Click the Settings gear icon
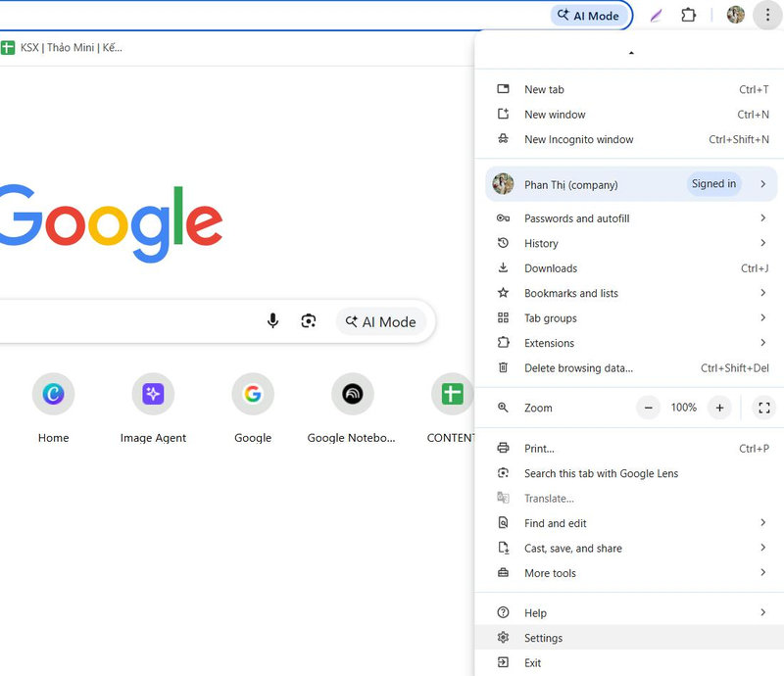 tap(503, 638)
